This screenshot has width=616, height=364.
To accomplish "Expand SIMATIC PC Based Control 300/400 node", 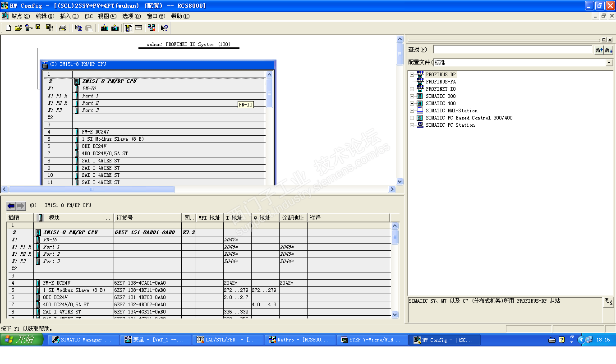I will click(412, 118).
